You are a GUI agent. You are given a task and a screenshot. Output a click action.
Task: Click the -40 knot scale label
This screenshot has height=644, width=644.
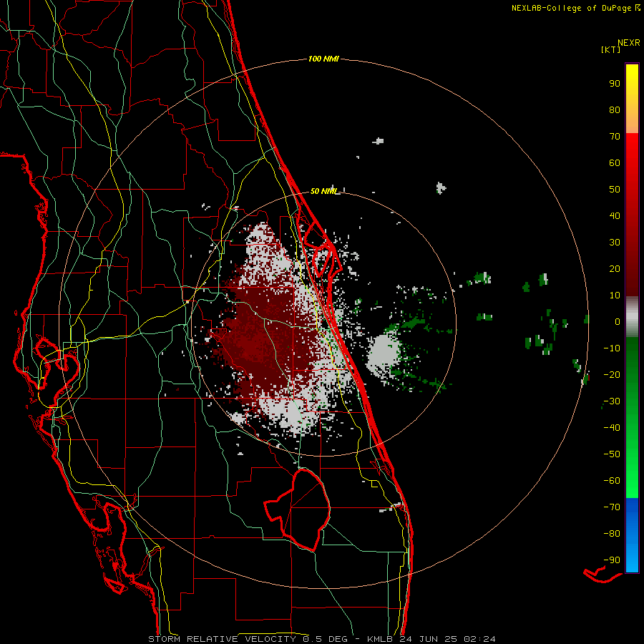[612, 428]
